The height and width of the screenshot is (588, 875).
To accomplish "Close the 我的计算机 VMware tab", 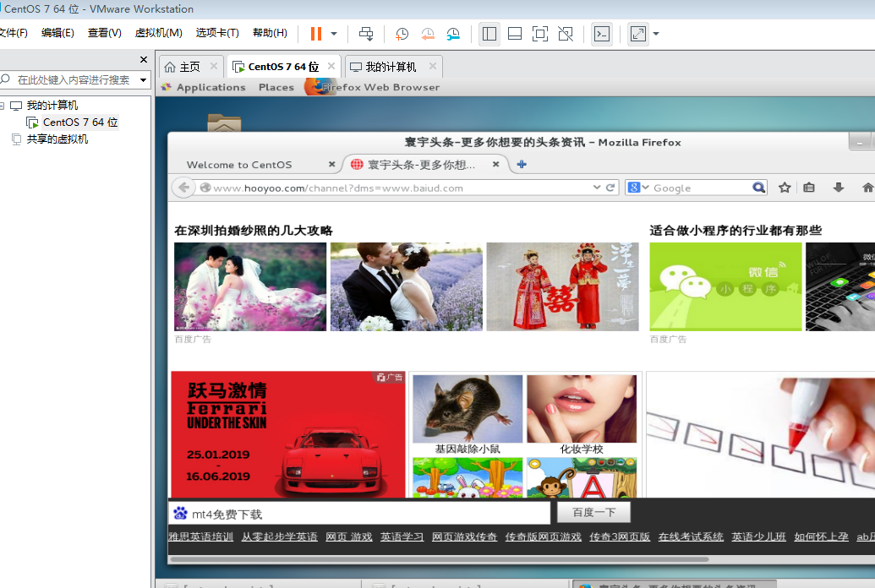I will click(433, 66).
